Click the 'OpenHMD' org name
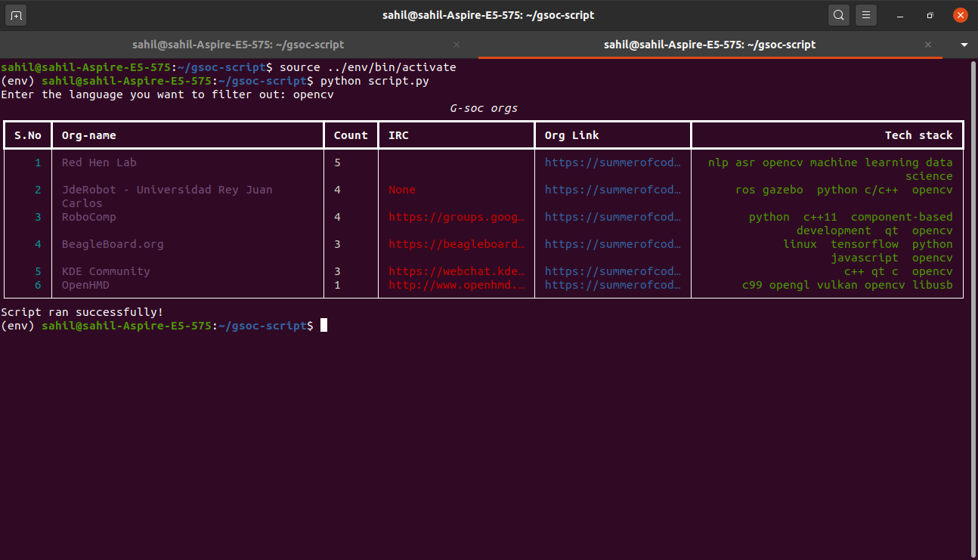The image size is (978, 560). [85, 285]
